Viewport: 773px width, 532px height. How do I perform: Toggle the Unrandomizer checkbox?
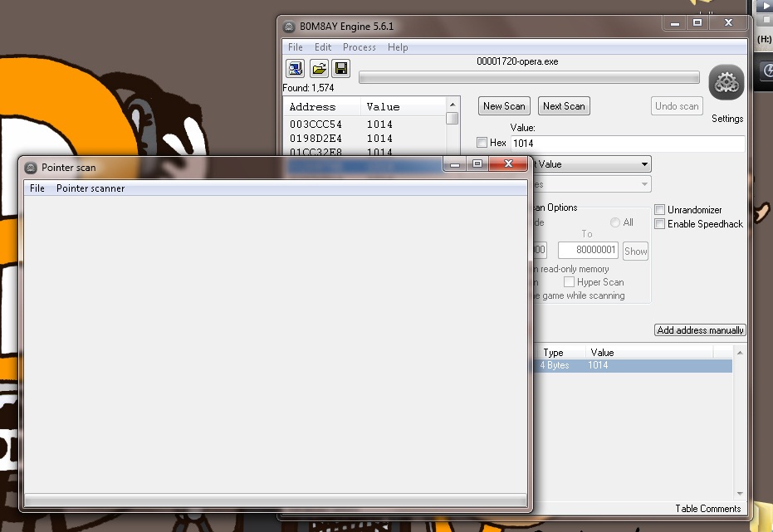click(660, 210)
